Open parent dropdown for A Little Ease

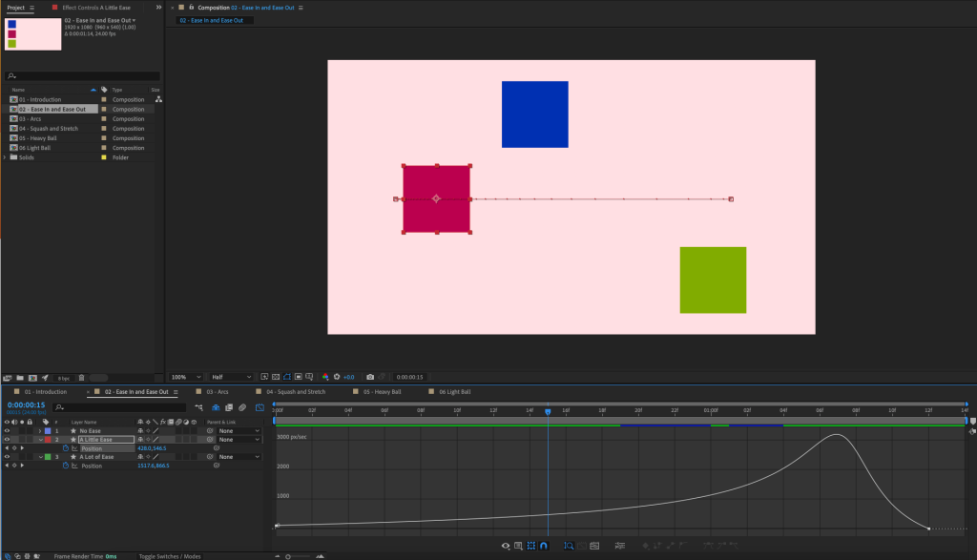(239, 440)
